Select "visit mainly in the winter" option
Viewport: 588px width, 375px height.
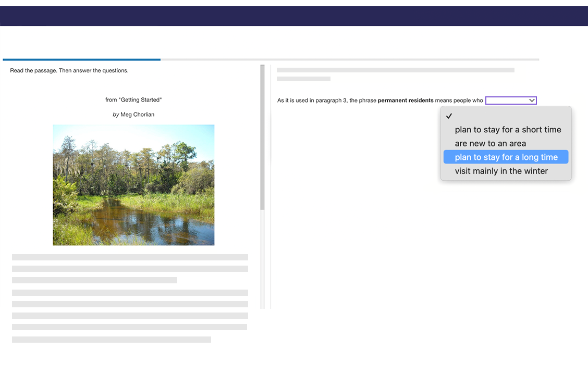501,171
